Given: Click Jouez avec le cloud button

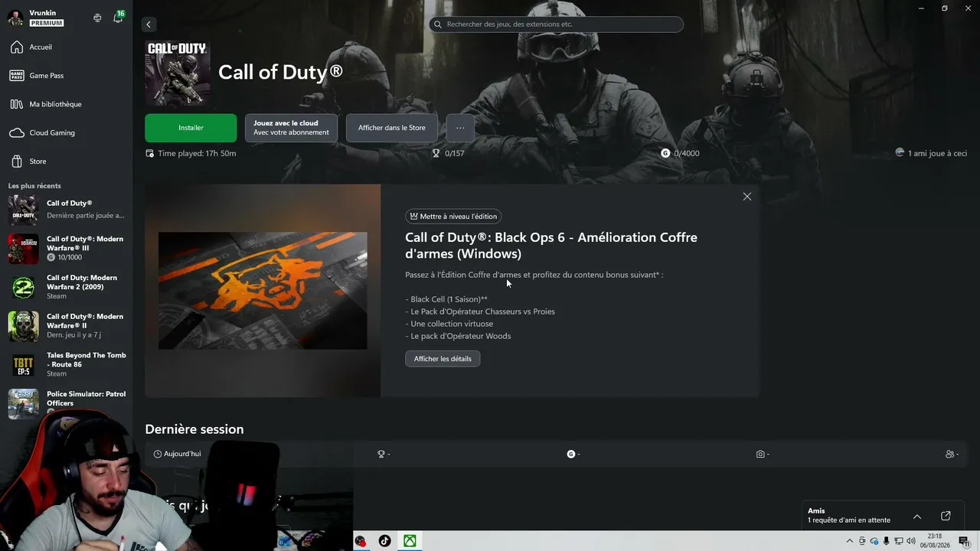Looking at the screenshot, I should tap(291, 128).
